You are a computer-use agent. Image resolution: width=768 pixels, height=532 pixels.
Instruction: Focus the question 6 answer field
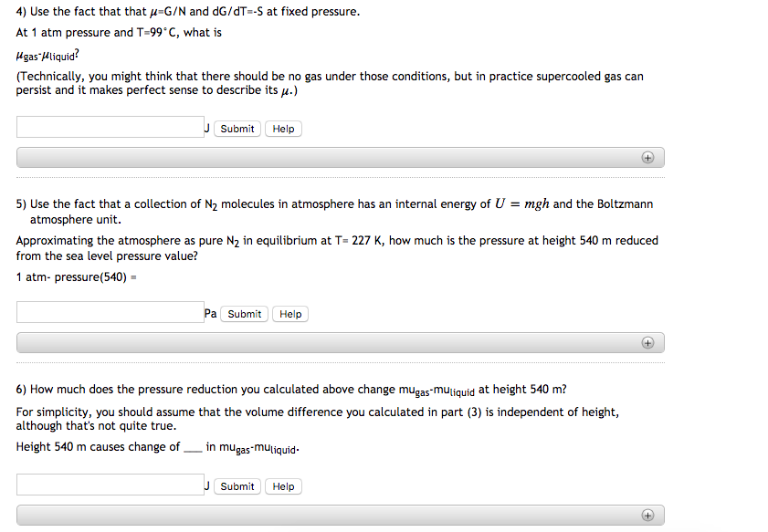point(110,485)
